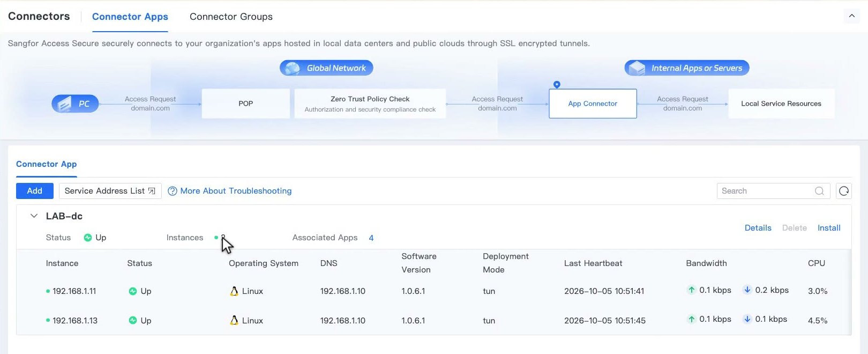The width and height of the screenshot is (868, 354).
Task: Select the App Connector box in the diagram
Action: (593, 104)
